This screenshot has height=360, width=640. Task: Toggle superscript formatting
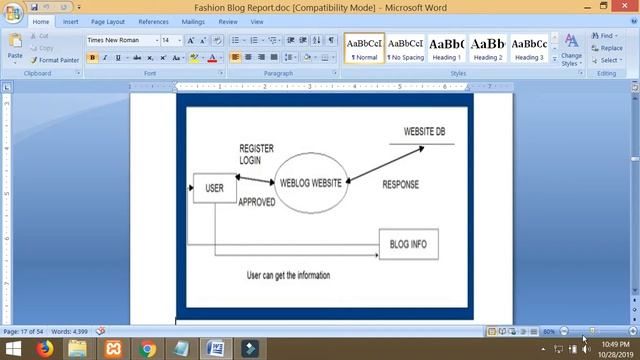163,58
